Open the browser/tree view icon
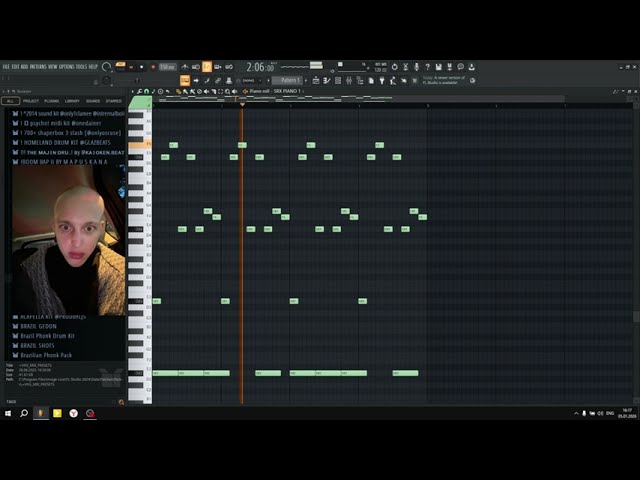The width and height of the screenshot is (640, 480). pyautogui.click(x=360, y=80)
